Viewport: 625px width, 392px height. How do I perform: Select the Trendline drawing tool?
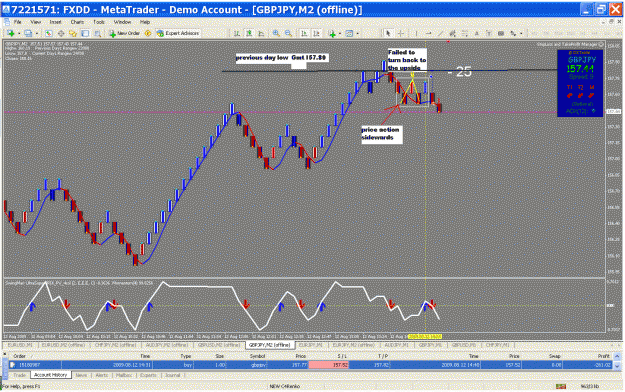coord(440,33)
